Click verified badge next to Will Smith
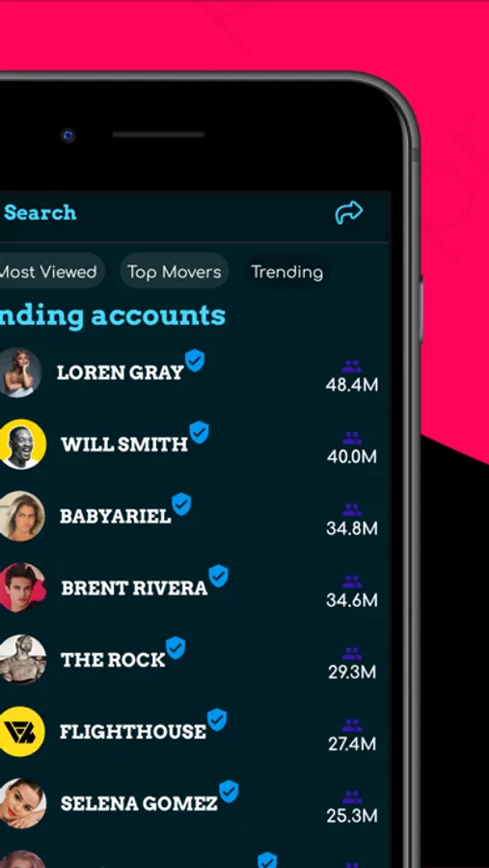The height and width of the screenshot is (868, 489). (199, 432)
